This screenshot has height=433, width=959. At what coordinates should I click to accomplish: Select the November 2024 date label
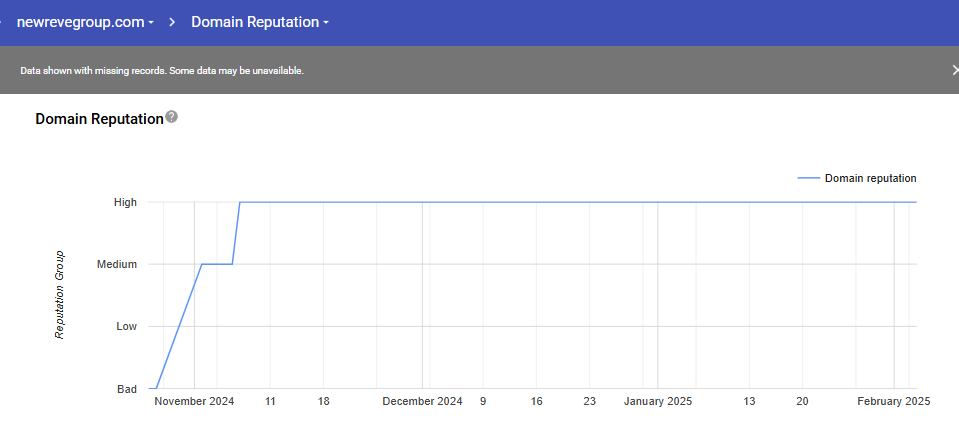(195, 401)
